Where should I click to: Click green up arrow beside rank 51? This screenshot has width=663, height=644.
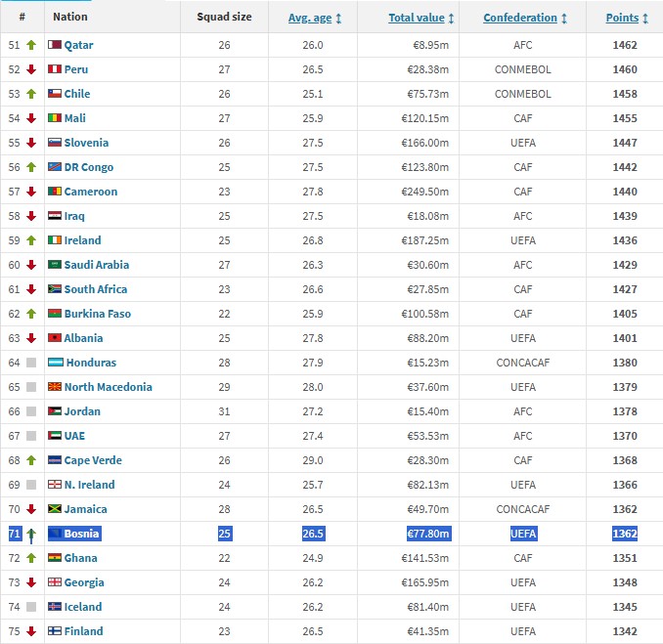coord(31,45)
